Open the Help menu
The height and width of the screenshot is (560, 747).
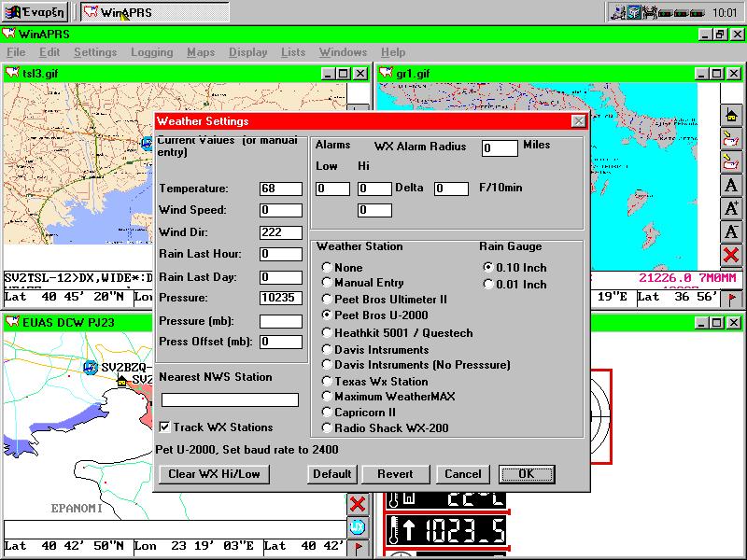coord(393,52)
